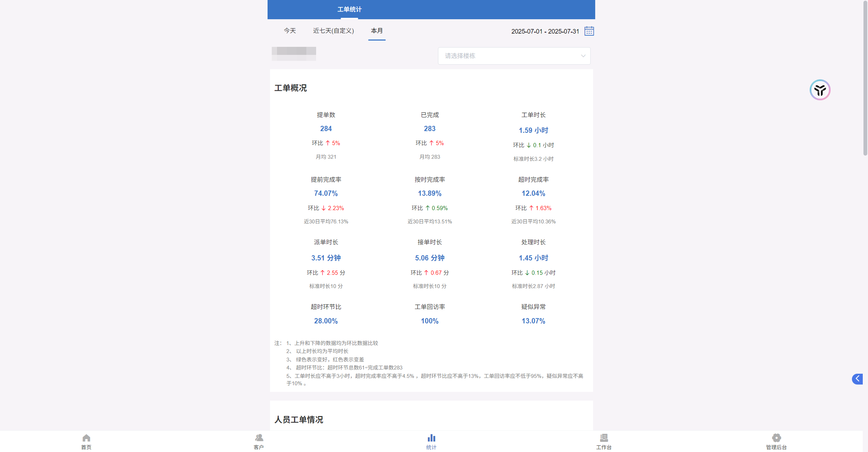Click the building dropdown chevron arrow
Screen dimensions: 868x452
[x=583, y=56]
